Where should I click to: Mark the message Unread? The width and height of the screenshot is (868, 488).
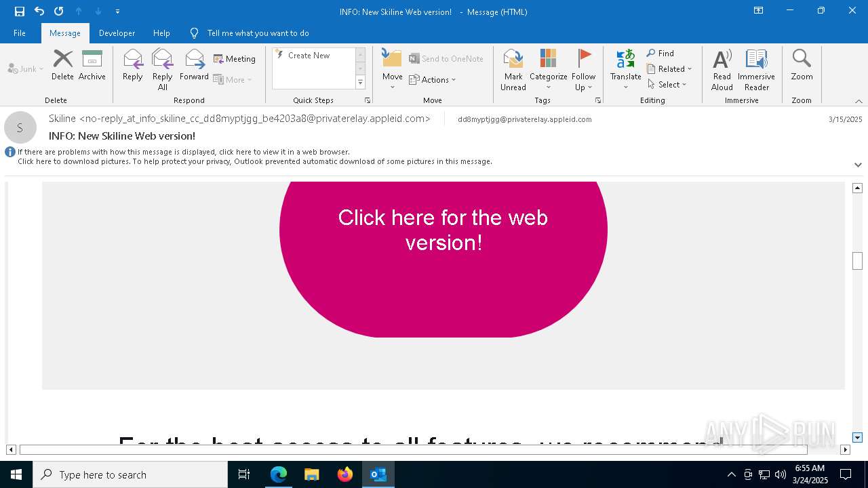point(513,70)
